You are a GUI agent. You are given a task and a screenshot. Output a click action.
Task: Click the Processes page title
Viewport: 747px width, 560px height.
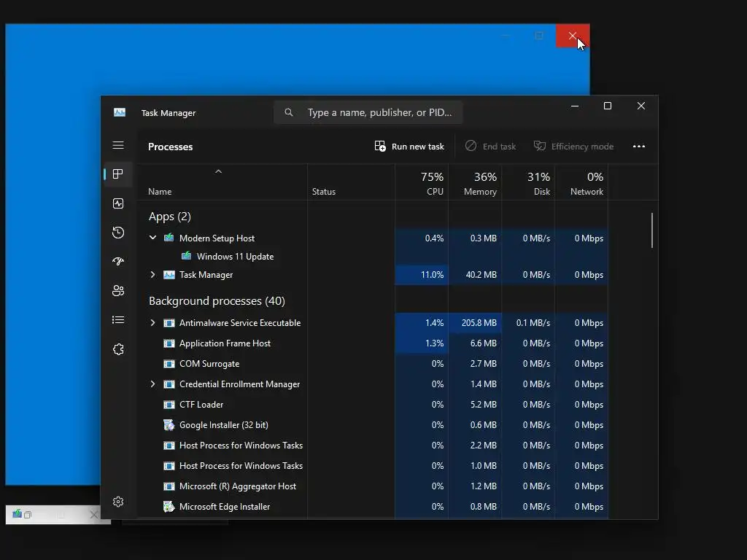point(171,147)
